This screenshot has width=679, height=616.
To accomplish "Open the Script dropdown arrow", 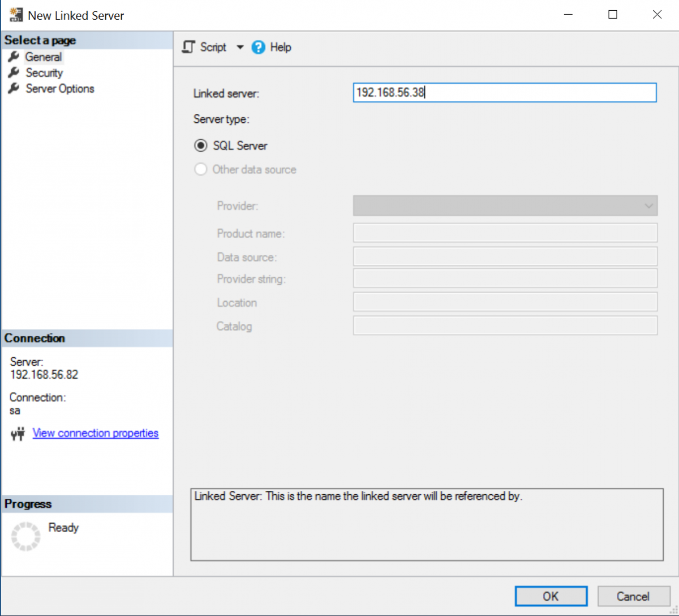I will [240, 47].
